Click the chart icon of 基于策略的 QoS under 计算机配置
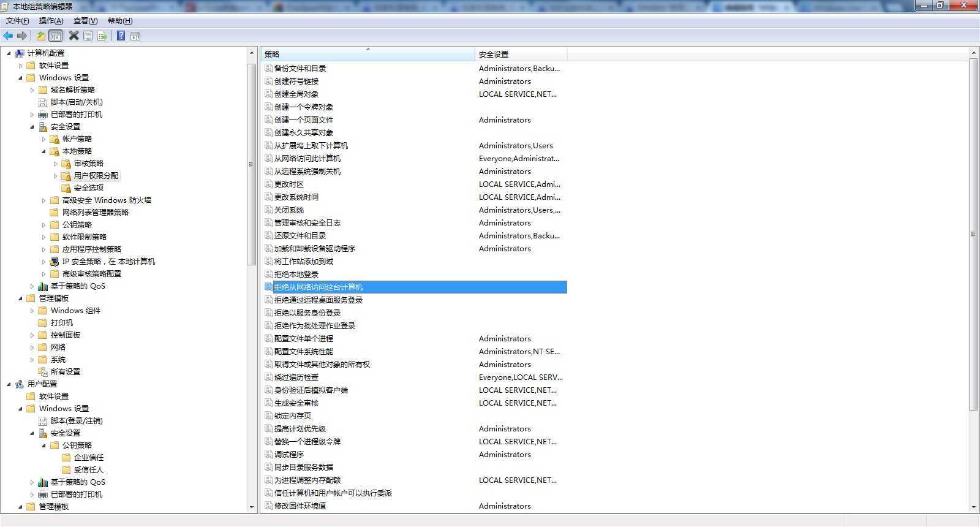The image size is (980, 527). point(43,286)
